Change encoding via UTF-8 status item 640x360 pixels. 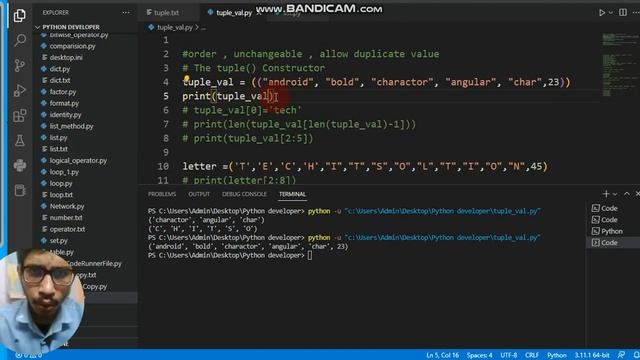(x=509, y=355)
